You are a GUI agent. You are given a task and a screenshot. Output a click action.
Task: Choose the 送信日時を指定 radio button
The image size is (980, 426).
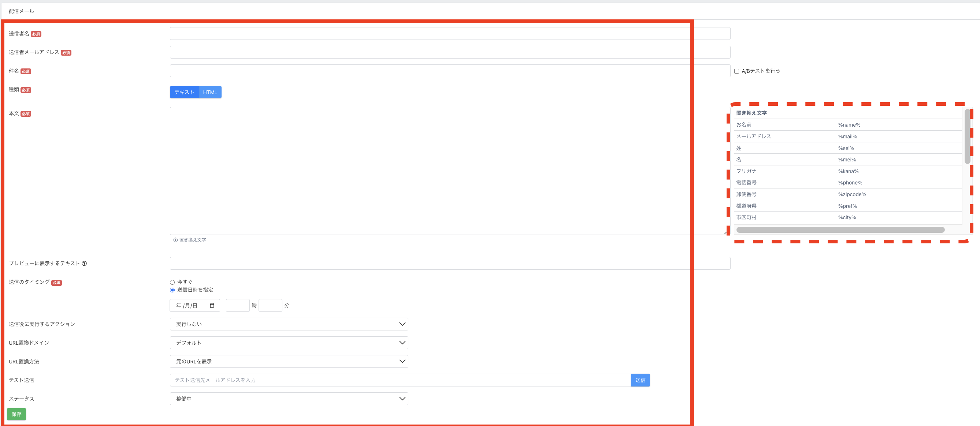(172, 290)
